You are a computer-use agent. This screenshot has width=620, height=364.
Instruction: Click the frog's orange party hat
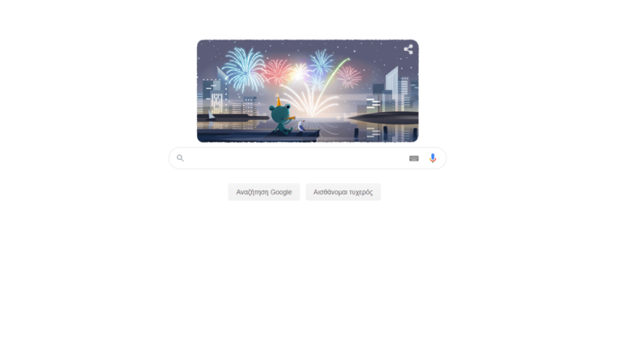tap(279, 100)
